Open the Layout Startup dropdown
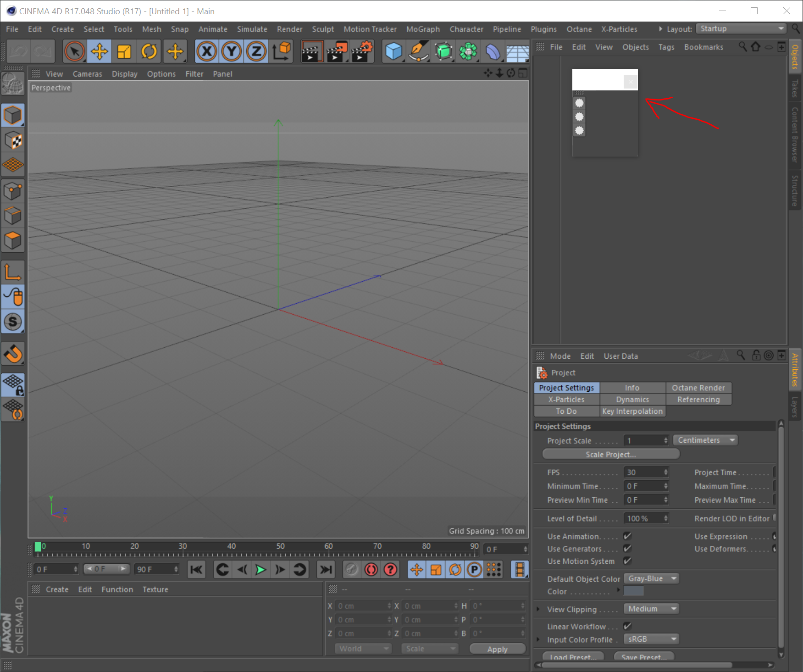 point(741,28)
